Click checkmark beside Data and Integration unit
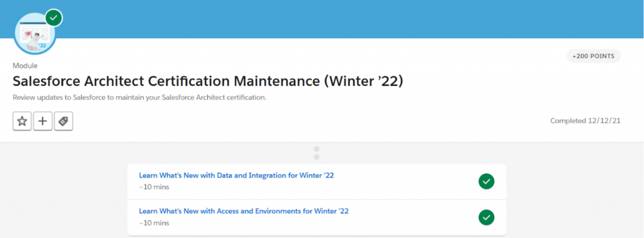This screenshot has height=238, width=644. pos(487,181)
